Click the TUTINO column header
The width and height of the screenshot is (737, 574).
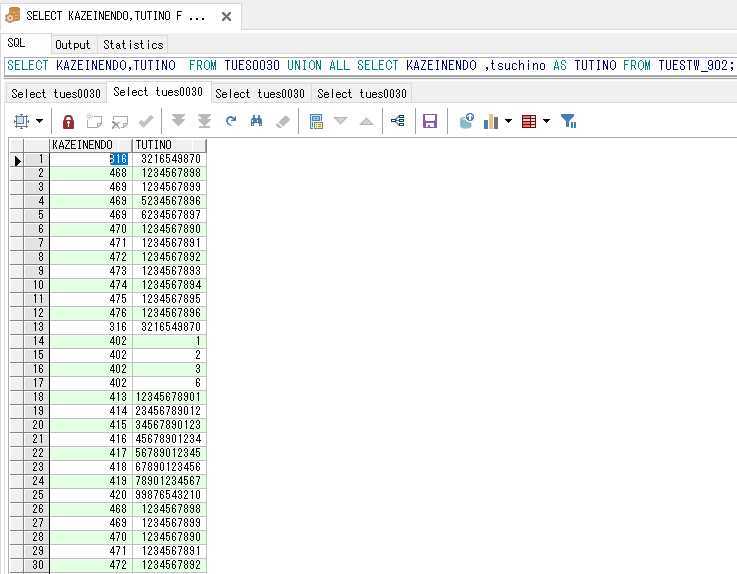pos(169,145)
